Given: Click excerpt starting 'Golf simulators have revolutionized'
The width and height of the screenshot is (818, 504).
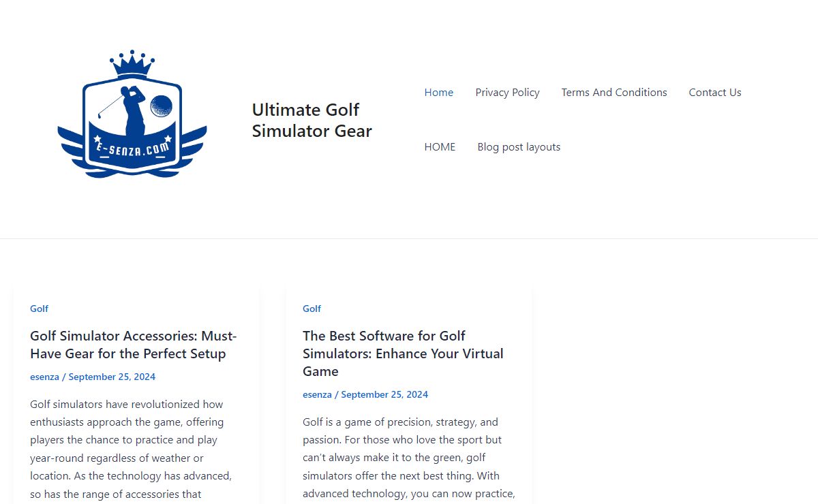Looking at the screenshot, I should [131, 450].
